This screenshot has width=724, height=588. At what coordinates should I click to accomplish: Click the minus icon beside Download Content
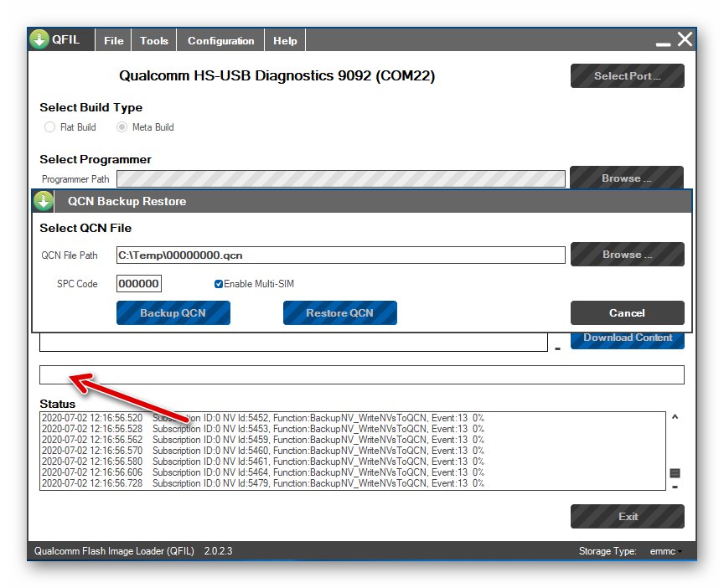click(x=557, y=349)
